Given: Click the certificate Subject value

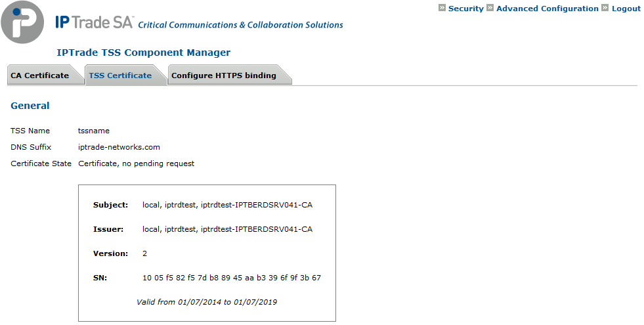Looking at the screenshot, I should pyautogui.click(x=227, y=205).
